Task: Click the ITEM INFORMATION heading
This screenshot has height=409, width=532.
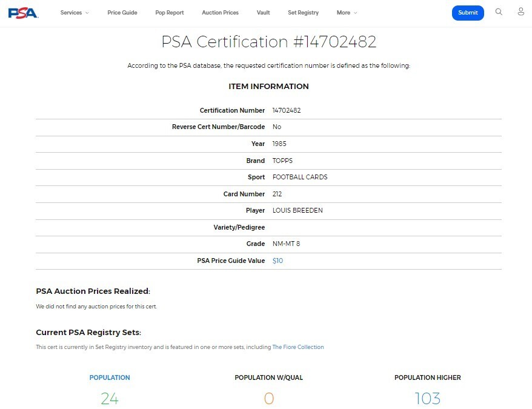Action: [268, 86]
